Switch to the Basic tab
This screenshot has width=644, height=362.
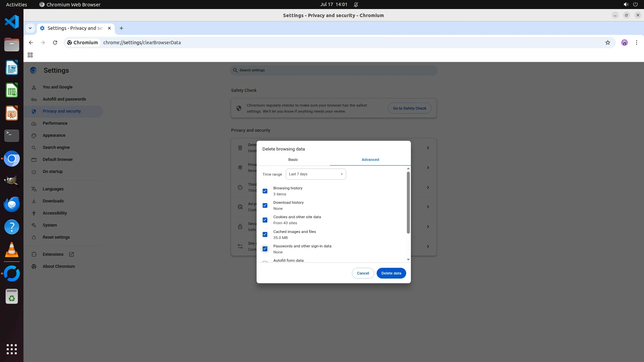click(293, 160)
